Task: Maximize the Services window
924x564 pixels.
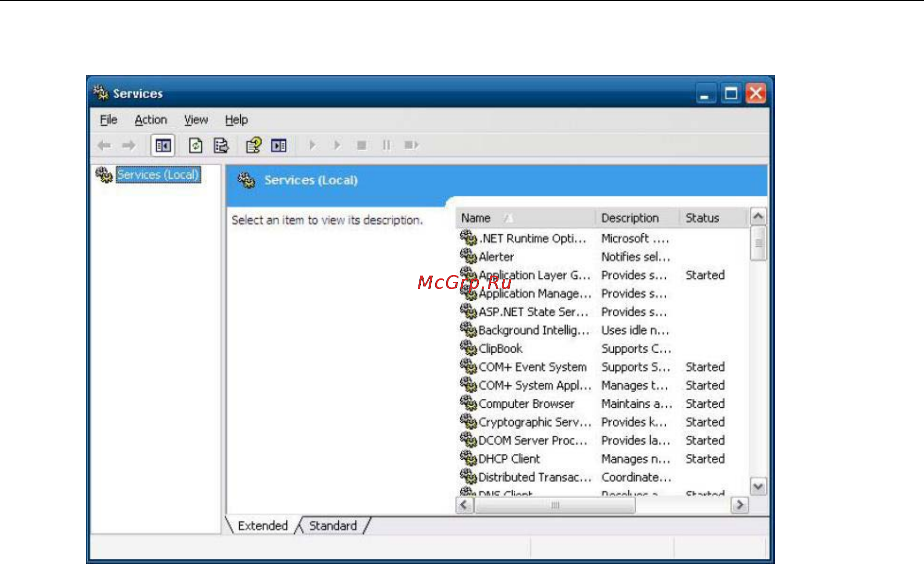Action: 731,93
